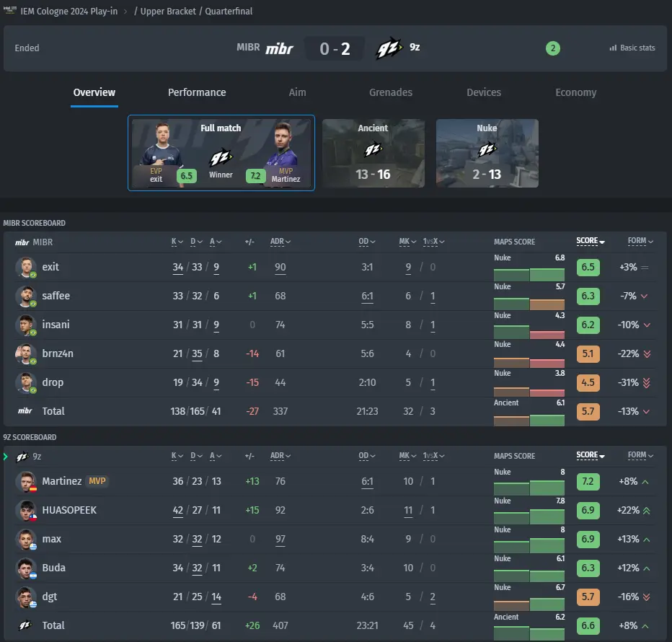This screenshot has width=672, height=642.
Task: Click the MIBR logo in scoreboard header
Action: click(22, 242)
